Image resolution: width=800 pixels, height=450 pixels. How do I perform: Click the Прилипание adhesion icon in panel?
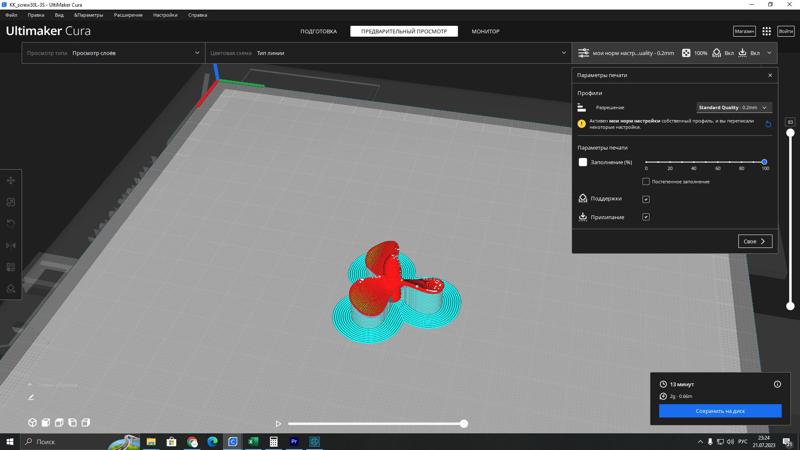coord(583,217)
